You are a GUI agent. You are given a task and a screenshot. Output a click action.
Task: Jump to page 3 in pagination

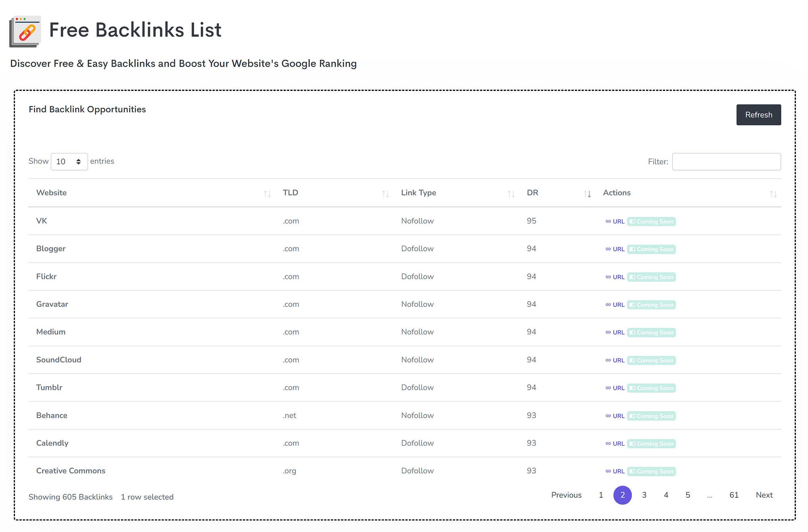[644, 495]
